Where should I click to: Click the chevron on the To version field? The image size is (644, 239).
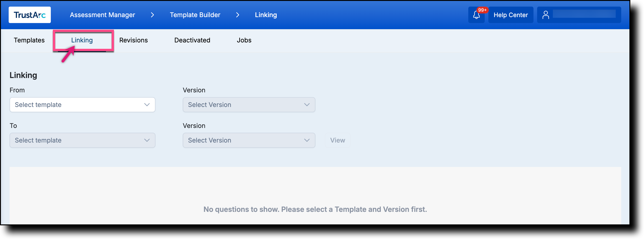[x=307, y=140]
